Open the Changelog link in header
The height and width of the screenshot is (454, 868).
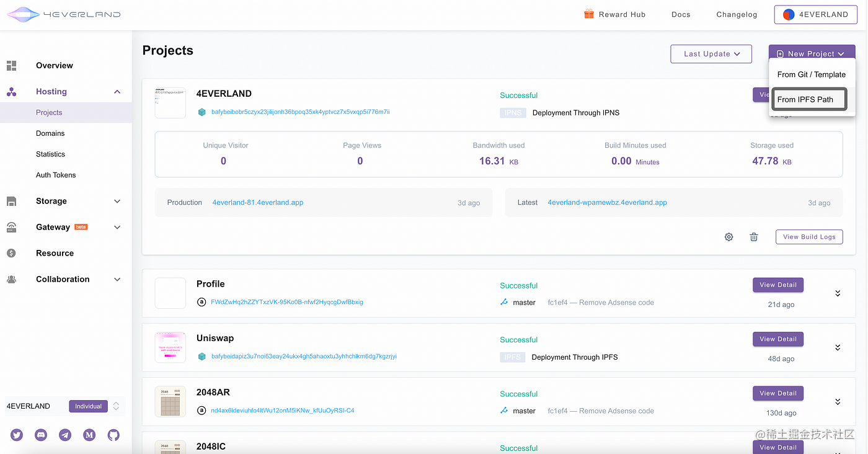click(737, 14)
